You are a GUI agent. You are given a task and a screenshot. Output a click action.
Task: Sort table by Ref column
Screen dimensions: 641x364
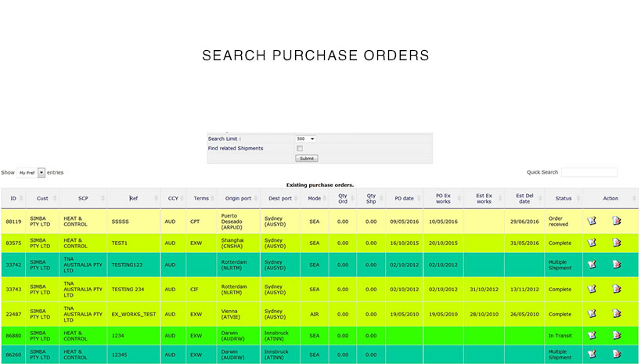coord(134,198)
